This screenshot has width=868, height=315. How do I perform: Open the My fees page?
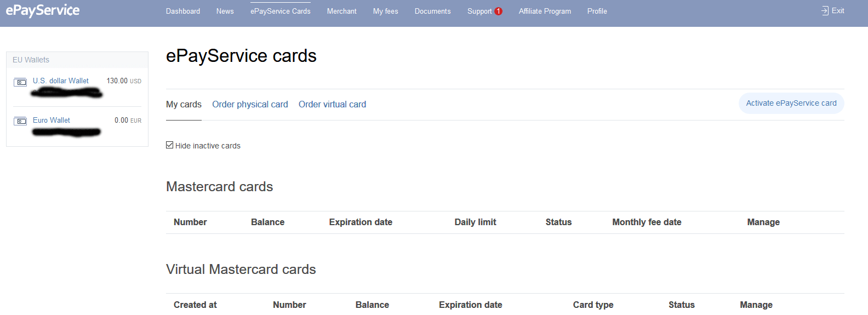pos(386,11)
